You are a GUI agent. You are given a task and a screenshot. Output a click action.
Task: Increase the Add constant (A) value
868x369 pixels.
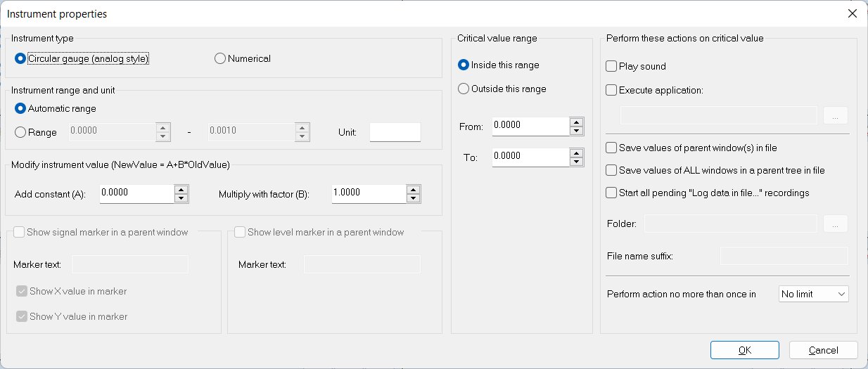(x=181, y=190)
